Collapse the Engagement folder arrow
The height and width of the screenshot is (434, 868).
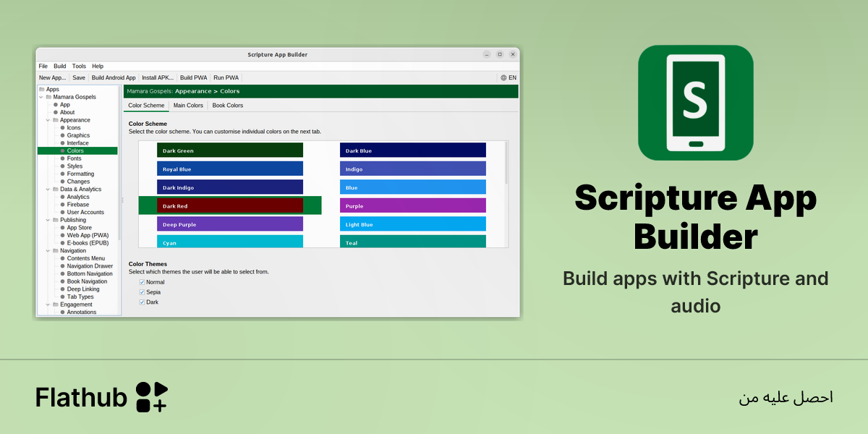click(x=48, y=305)
